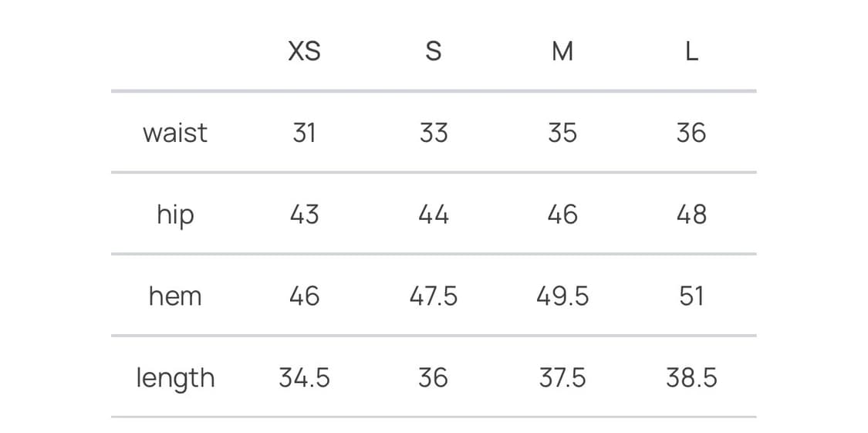Screen dimensions: 868x433
Task: Select the L size column header
Action: (691, 52)
